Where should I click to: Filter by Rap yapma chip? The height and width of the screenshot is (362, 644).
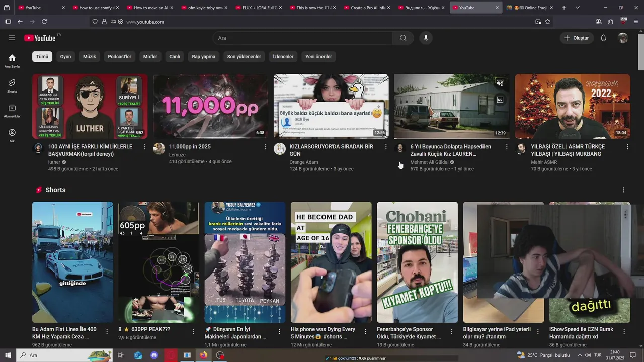pyautogui.click(x=204, y=57)
